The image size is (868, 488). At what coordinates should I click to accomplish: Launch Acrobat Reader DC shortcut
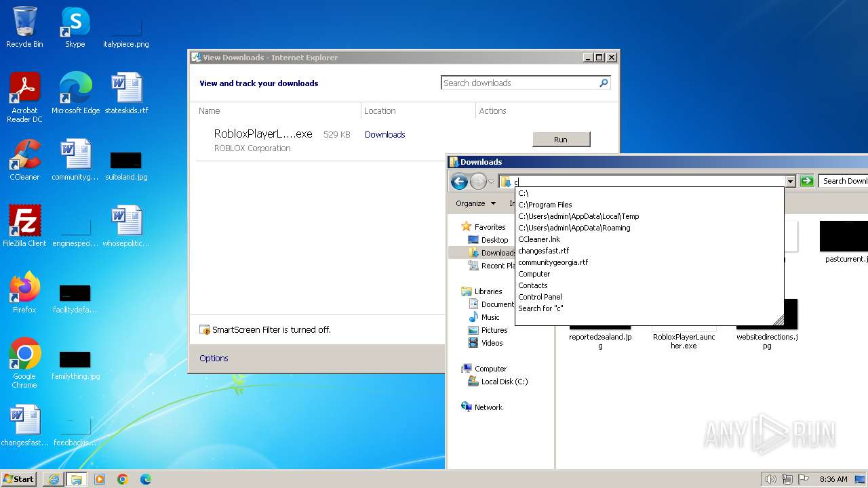point(24,98)
